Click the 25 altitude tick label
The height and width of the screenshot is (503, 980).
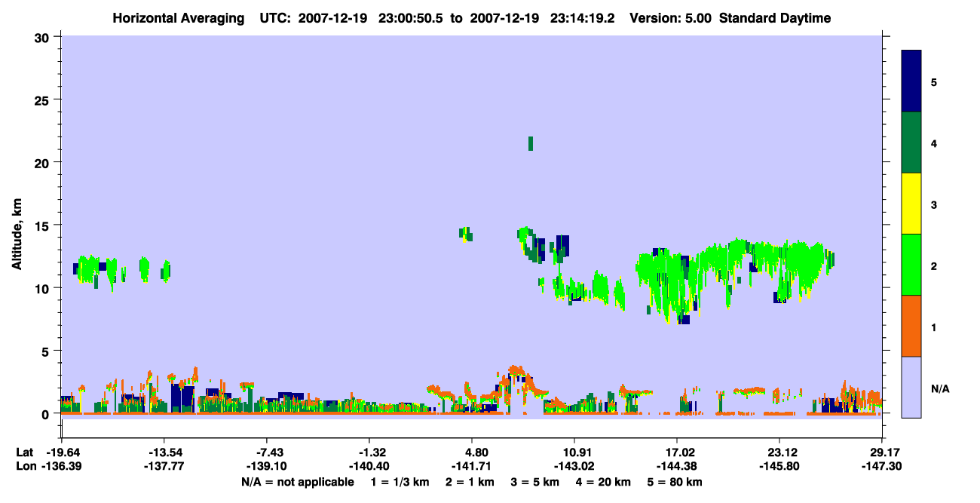pos(43,100)
